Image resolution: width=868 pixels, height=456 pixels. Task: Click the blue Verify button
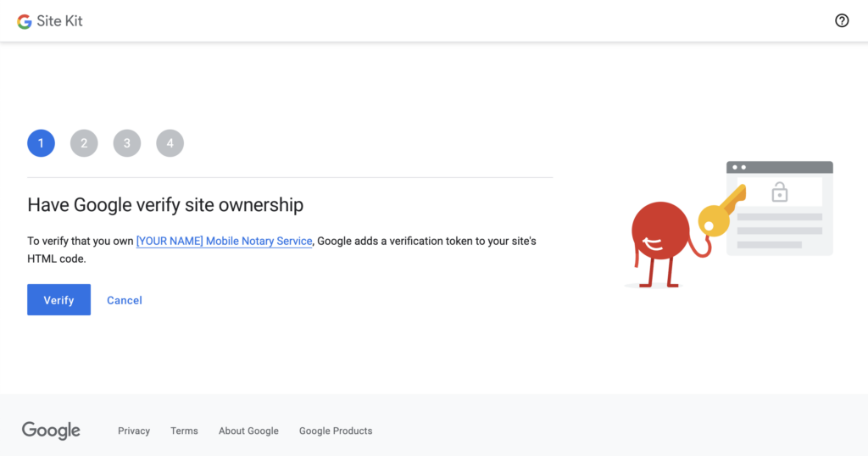(58, 299)
